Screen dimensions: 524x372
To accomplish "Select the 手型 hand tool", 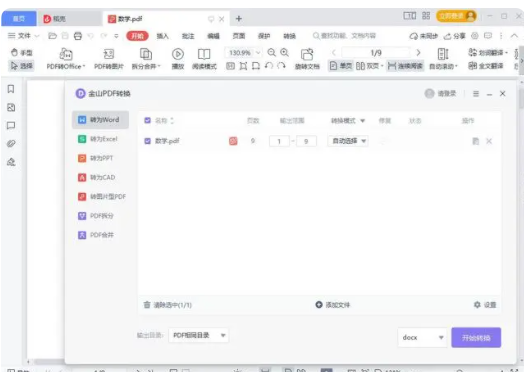I will pos(21,52).
